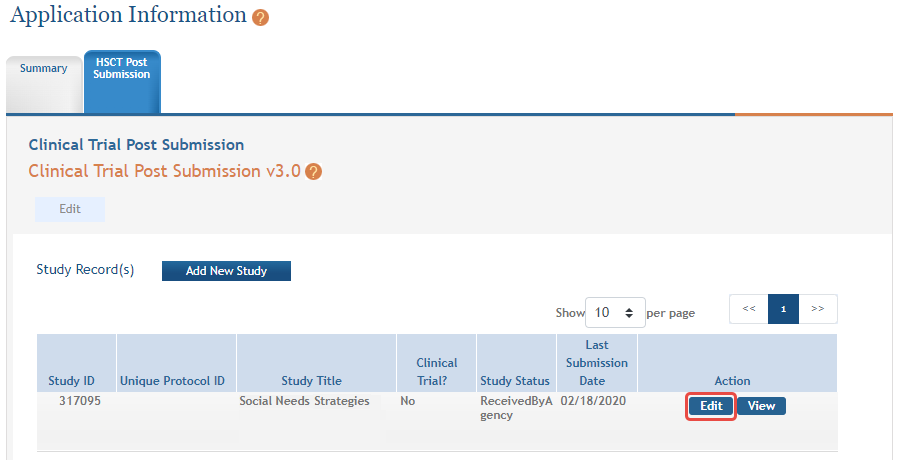899x460 pixels.
Task: Open Clinical Trial Post Submission v3.0 help icon
Action: (313, 171)
